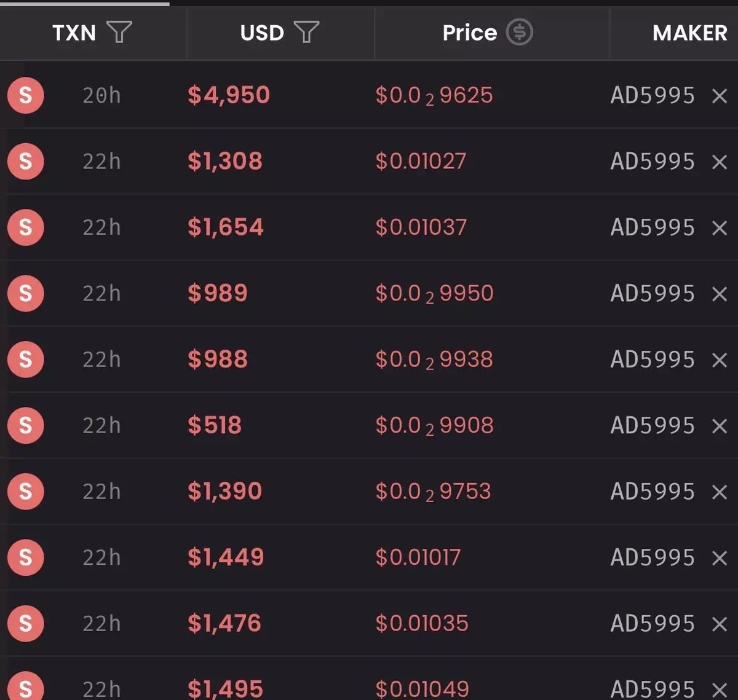The width and height of the screenshot is (738, 700).
Task: Open maker AD5995 on the $1,308 row
Action: [652, 161]
